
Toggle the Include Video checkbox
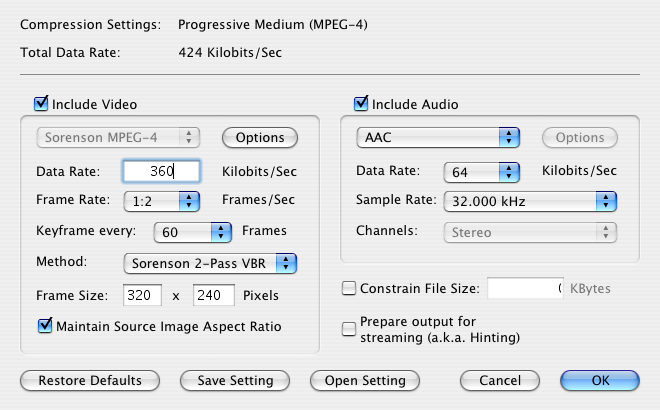click(42, 103)
